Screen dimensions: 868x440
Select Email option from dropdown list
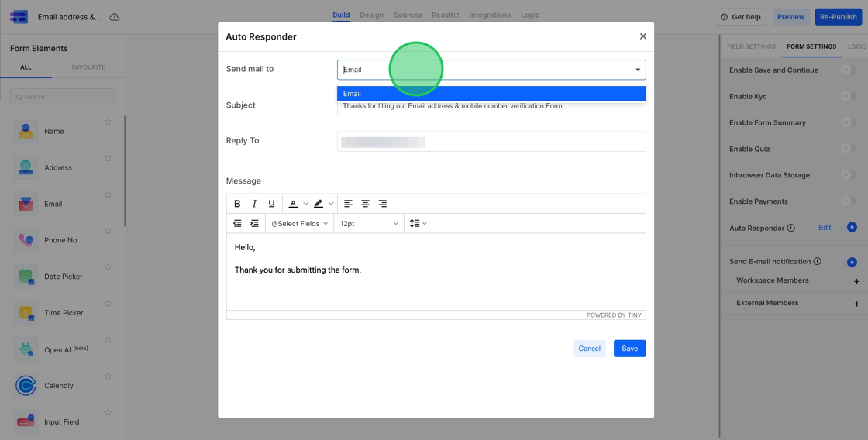tap(491, 94)
